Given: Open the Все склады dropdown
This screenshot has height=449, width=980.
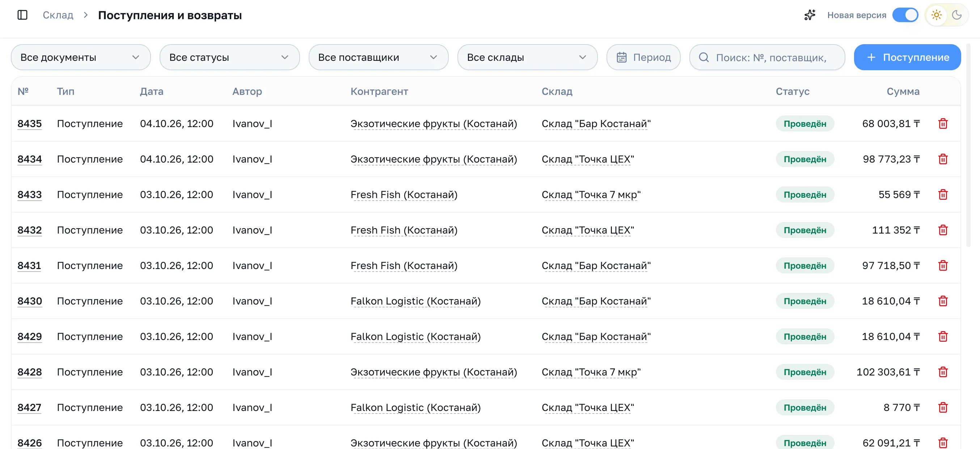Looking at the screenshot, I should (527, 58).
